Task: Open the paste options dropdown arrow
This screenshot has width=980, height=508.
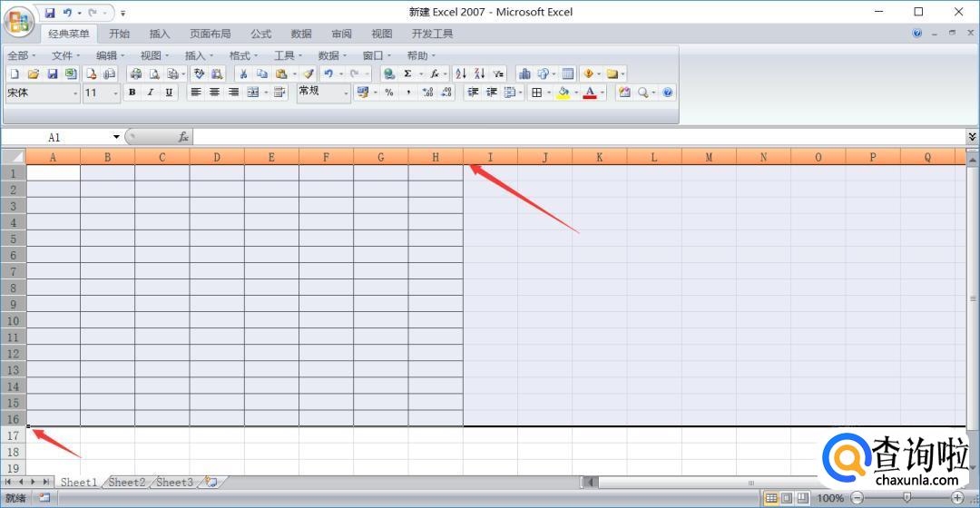Action: coord(294,73)
